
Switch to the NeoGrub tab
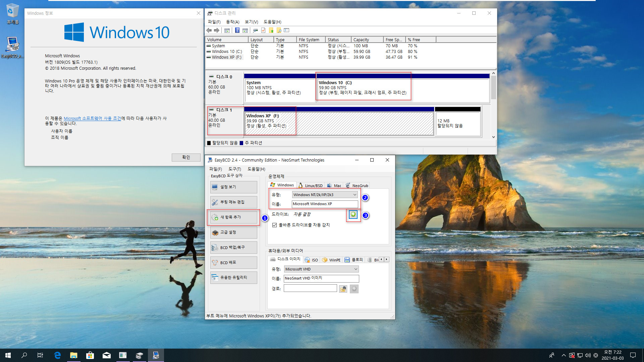tap(357, 185)
